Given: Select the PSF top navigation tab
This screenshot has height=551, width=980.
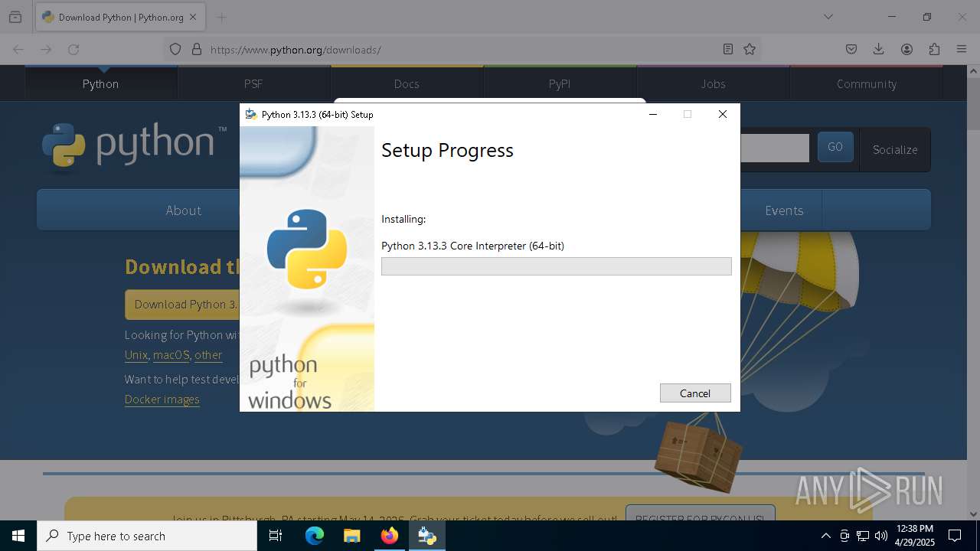Looking at the screenshot, I should pos(253,83).
